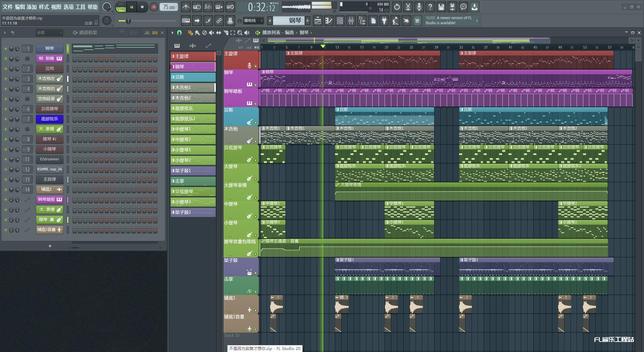Select the 架子鼓1 pattern in picker
The height and width of the screenshot is (352, 644).
click(193, 171)
